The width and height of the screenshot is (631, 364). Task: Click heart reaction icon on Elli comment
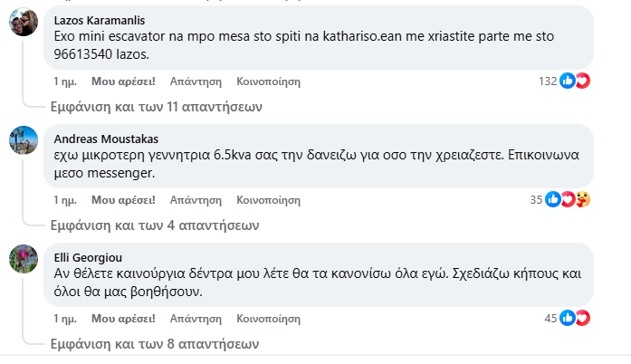tap(583, 318)
